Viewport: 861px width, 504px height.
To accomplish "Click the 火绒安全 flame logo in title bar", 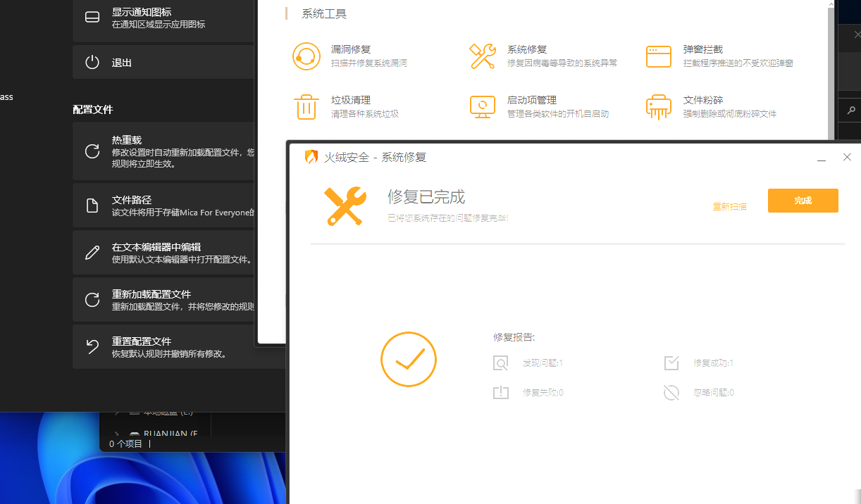I will coord(311,157).
